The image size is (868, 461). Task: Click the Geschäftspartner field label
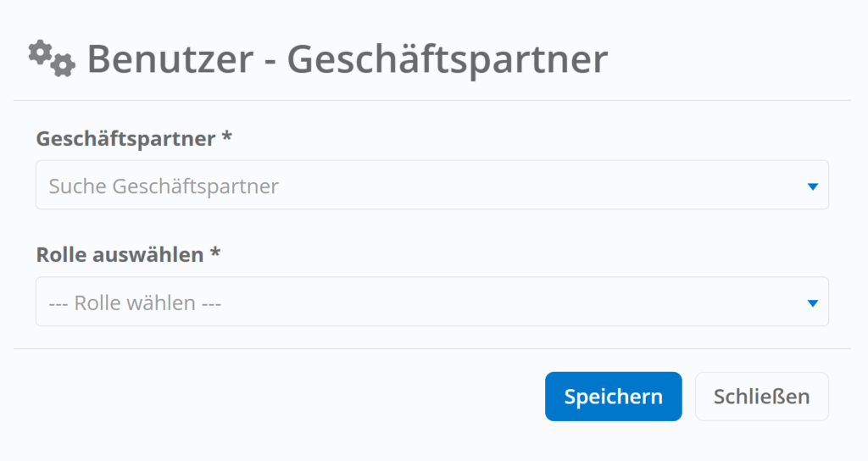coord(125,139)
